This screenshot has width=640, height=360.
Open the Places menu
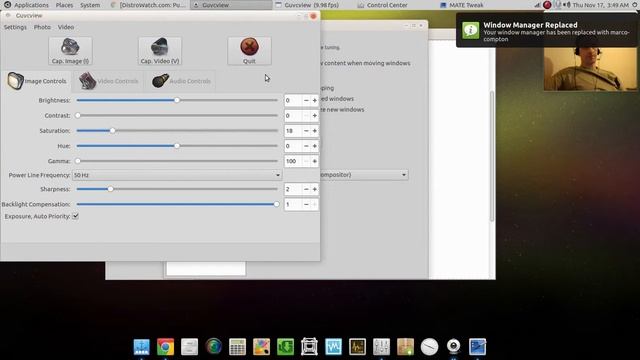click(64, 5)
